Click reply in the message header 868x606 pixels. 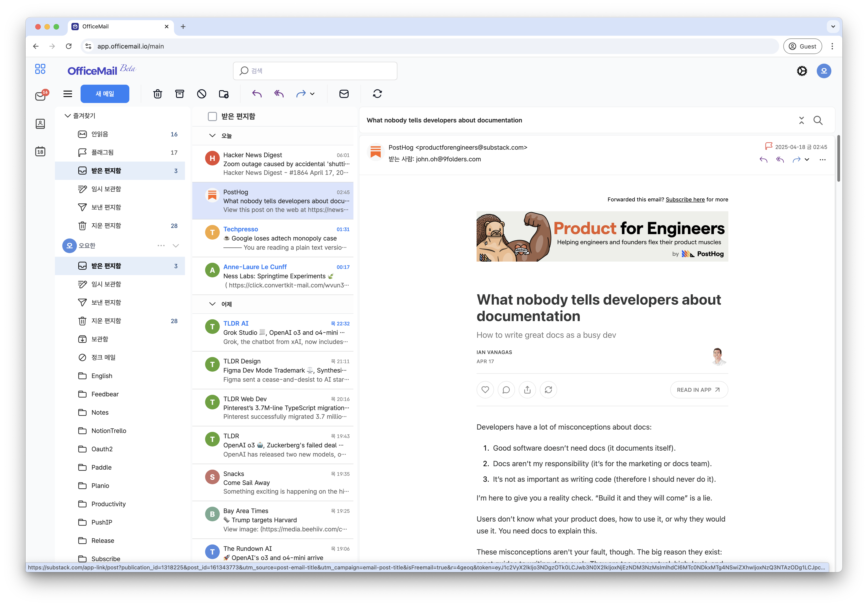(763, 160)
